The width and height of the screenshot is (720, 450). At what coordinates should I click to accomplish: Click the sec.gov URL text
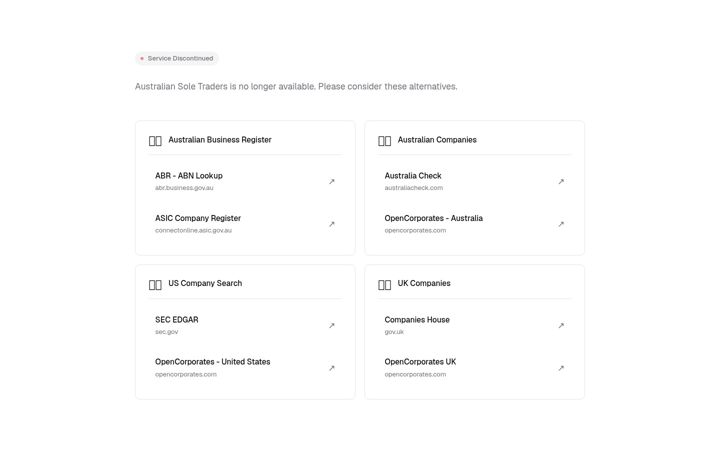click(166, 332)
